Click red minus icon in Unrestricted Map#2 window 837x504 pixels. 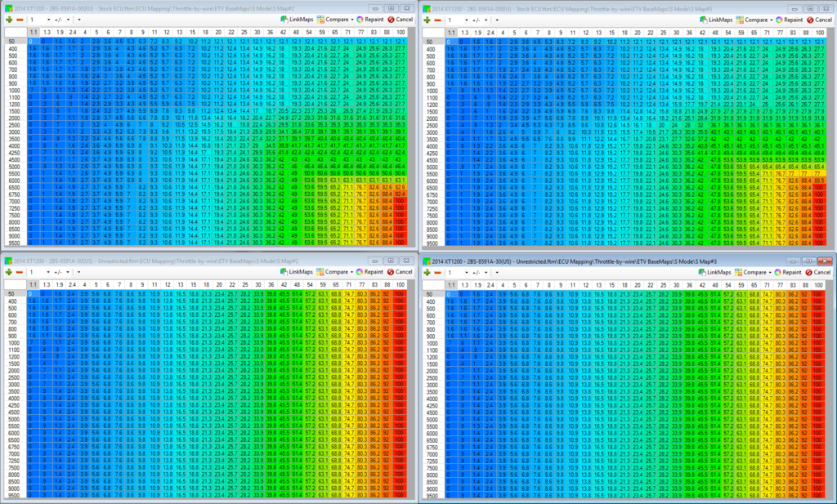pyautogui.click(x=20, y=270)
